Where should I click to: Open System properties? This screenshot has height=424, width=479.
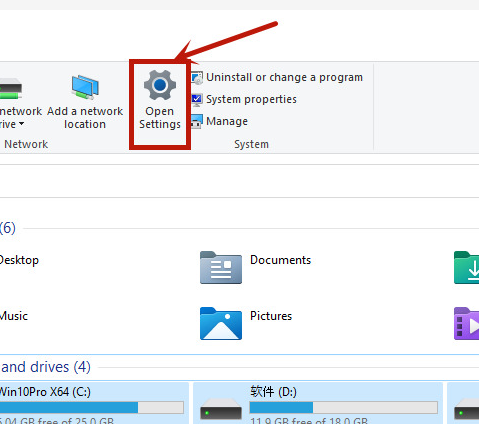coord(251,99)
